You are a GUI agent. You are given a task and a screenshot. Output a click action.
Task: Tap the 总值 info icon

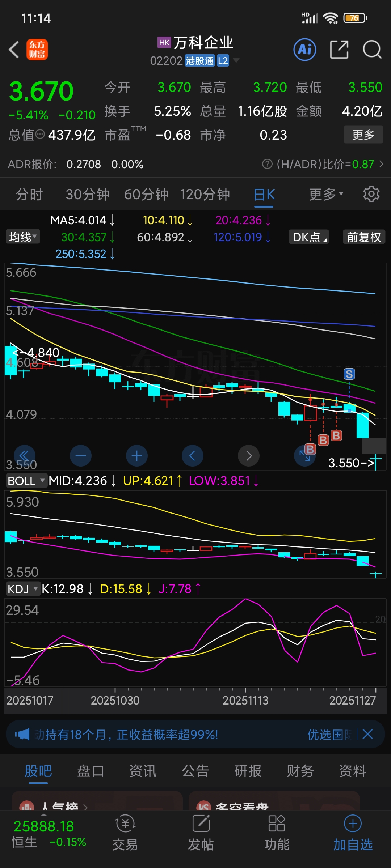[x=40, y=135]
